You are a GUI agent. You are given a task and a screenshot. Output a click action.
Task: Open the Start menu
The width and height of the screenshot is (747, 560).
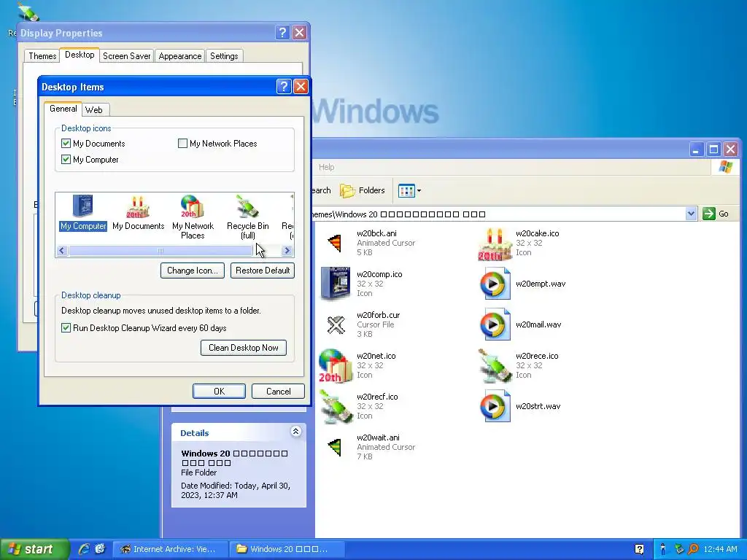tap(34, 549)
